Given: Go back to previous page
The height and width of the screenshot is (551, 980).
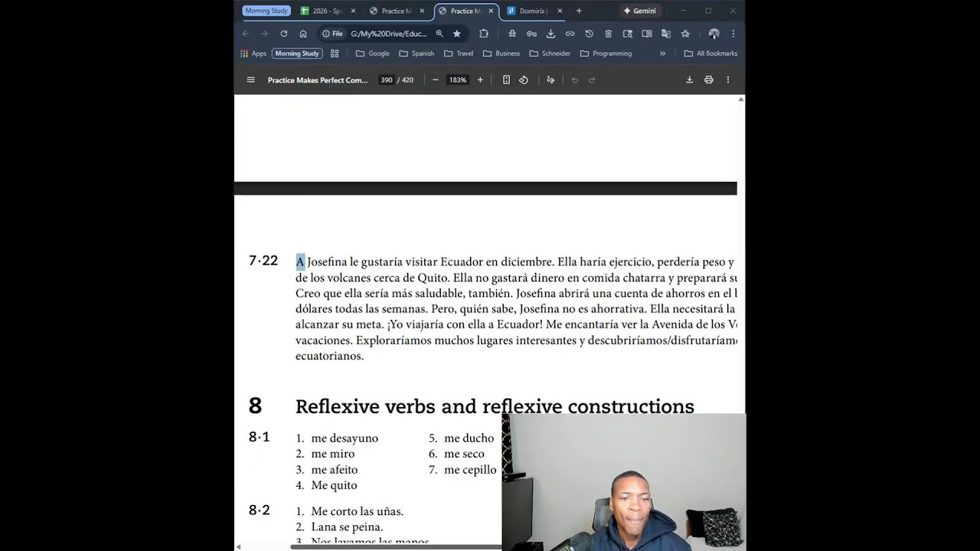Looking at the screenshot, I should 246,34.
